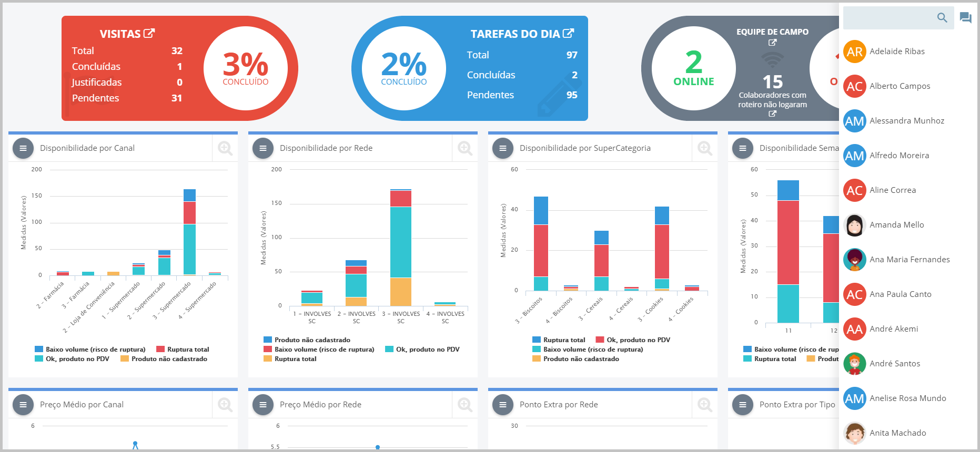Open the TAREFAS DO DIA external link icon

click(568, 33)
